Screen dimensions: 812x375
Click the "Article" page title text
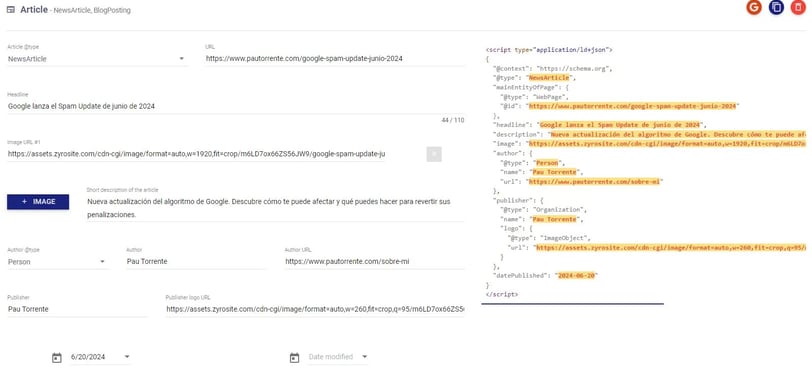[x=34, y=9]
